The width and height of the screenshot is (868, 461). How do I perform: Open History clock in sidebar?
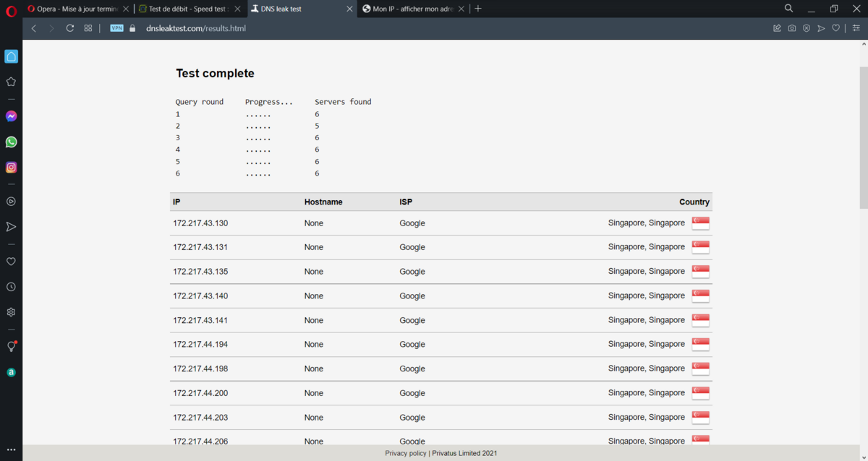click(x=11, y=287)
